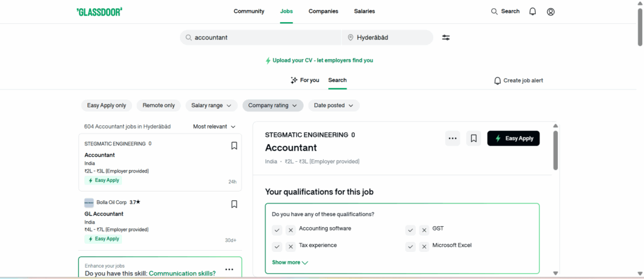Open the user profile icon
Screen dimensions: 644x279
tap(551, 11)
